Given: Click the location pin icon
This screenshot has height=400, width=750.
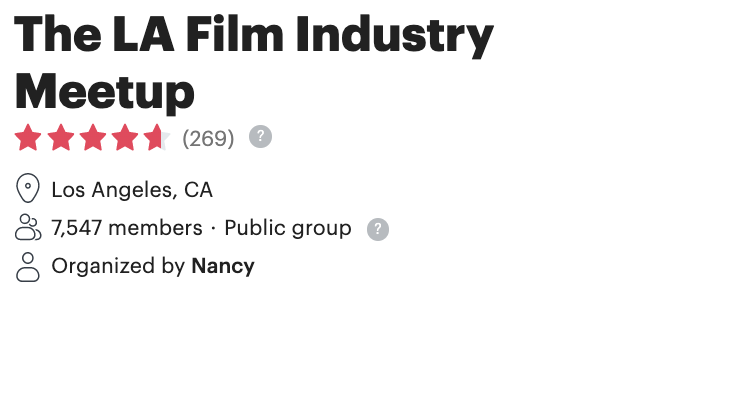Looking at the screenshot, I should tap(28, 188).
